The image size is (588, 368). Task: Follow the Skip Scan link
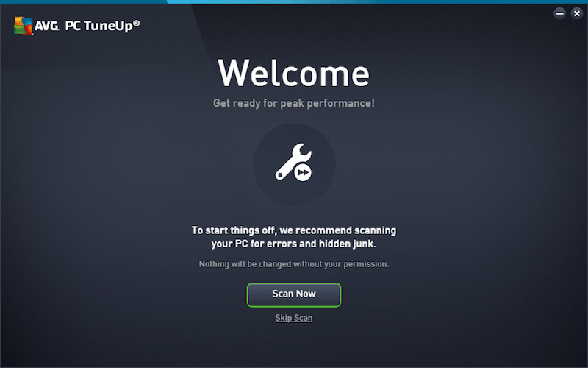pos(293,318)
